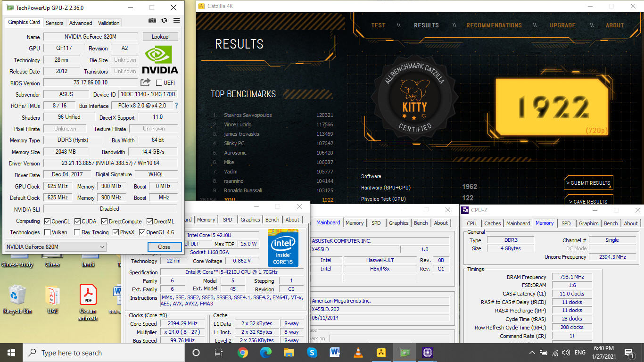Open Catzilla UPGRADE menu
The image size is (644, 362).
(562, 25)
